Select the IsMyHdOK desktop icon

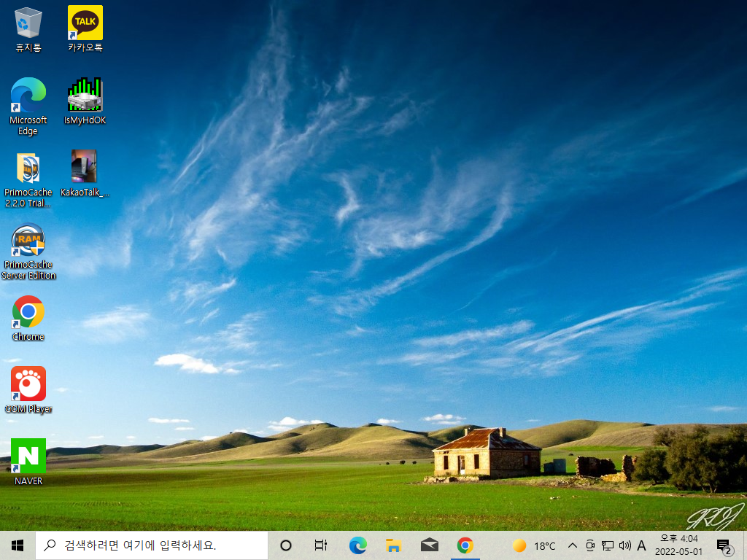(85, 101)
